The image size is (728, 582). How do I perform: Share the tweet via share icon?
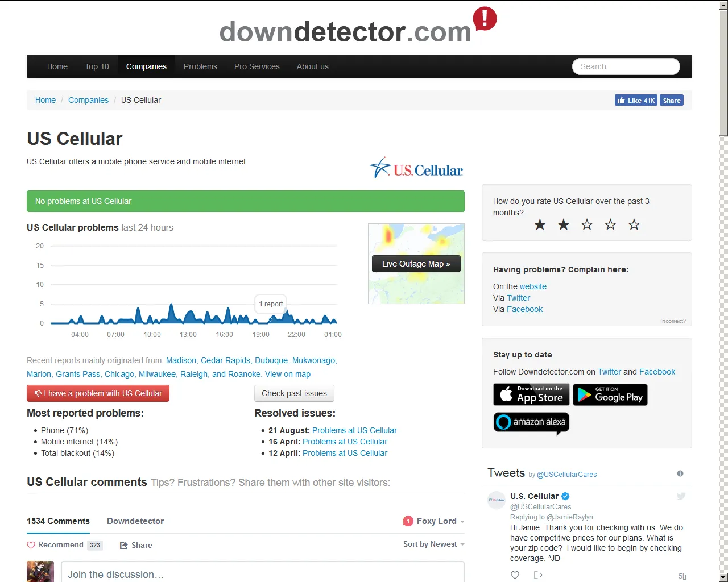(x=538, y=575)
